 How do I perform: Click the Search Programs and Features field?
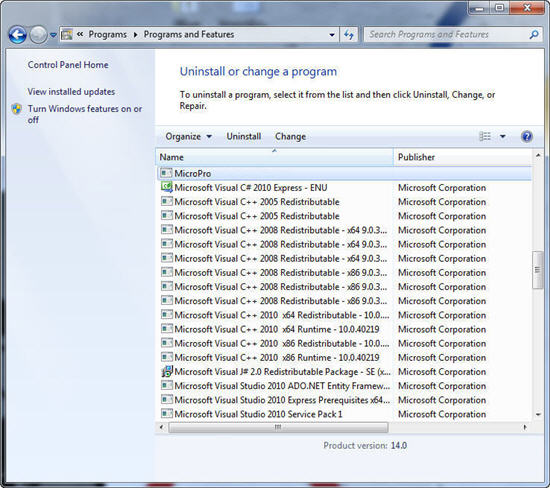(x=448, y=34)
